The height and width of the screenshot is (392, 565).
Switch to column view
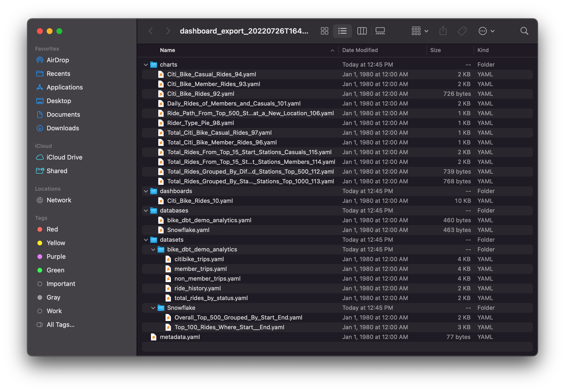point(362,31)
